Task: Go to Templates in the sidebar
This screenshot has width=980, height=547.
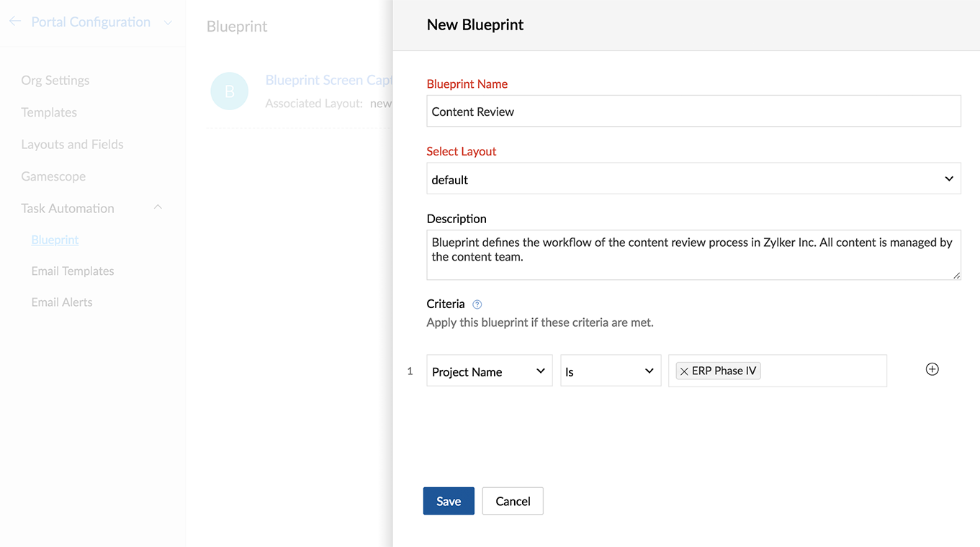Action: [x=49, y=112]
